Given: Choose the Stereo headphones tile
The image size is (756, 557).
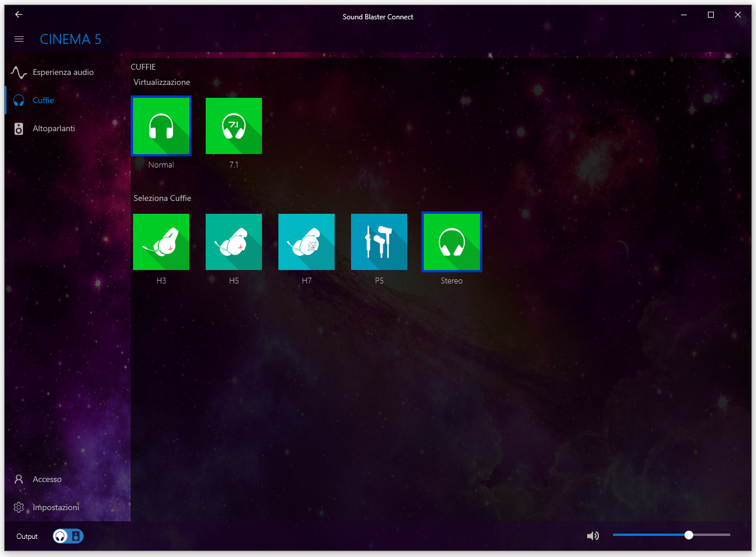Looking at the screenshot, I should click(x=452, y=242).
